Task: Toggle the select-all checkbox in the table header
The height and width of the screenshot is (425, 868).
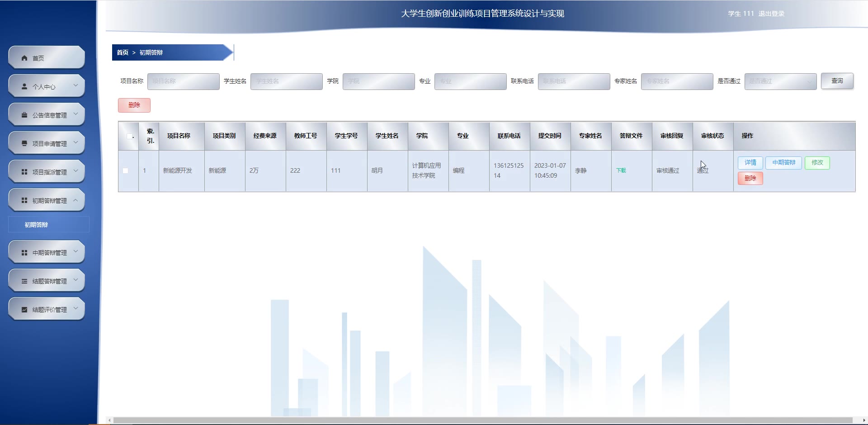Action: coord(129,136)
